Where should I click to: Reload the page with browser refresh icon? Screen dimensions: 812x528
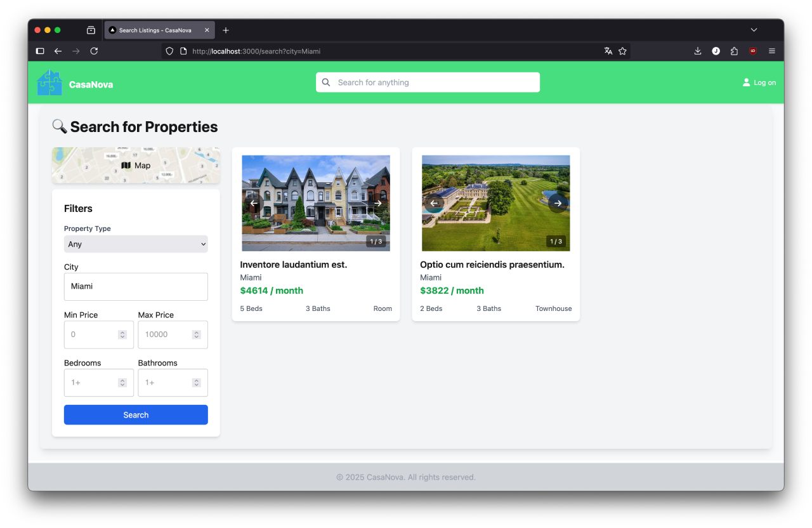(94, 51)
